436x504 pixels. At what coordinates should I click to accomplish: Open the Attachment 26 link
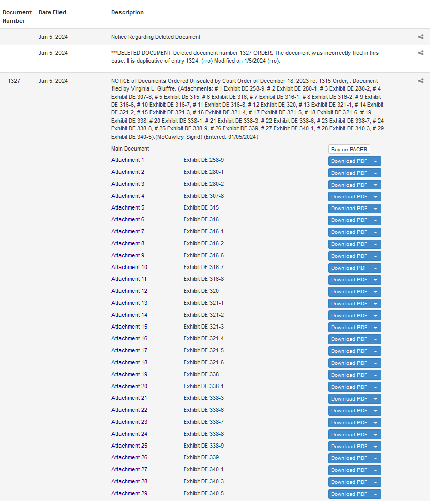point(129,457)
